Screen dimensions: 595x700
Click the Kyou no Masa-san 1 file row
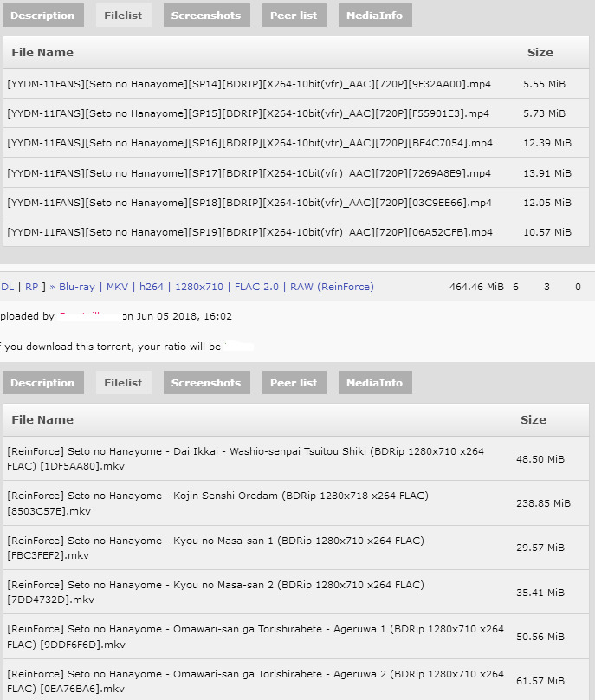215,548
